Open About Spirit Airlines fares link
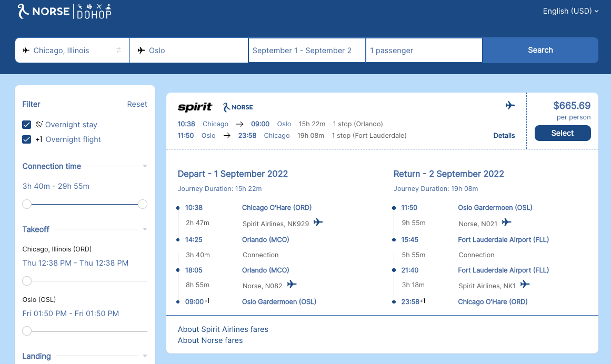This screenshot has height=364, width=611. point(223,329)
